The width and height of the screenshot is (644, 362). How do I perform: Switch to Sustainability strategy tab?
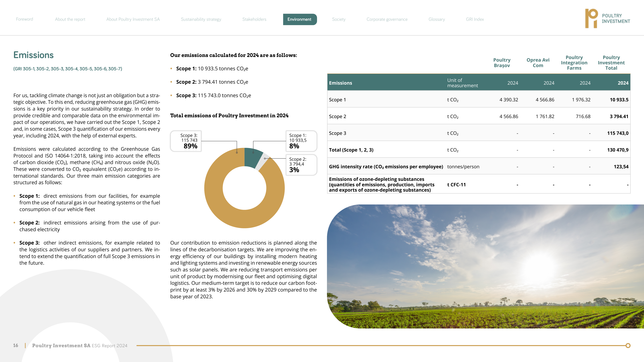(x=201, y=19)
